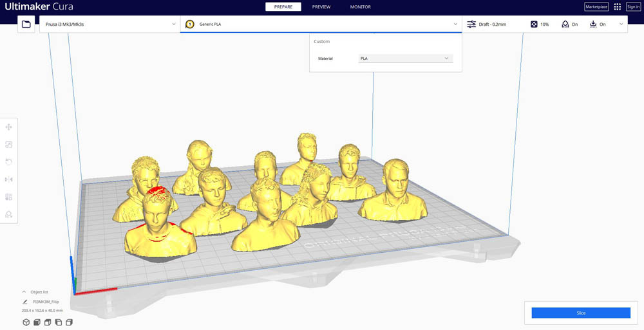Switch to the PREVIEW stage
The width and height of the screenshot is (644, 330).
321,6
